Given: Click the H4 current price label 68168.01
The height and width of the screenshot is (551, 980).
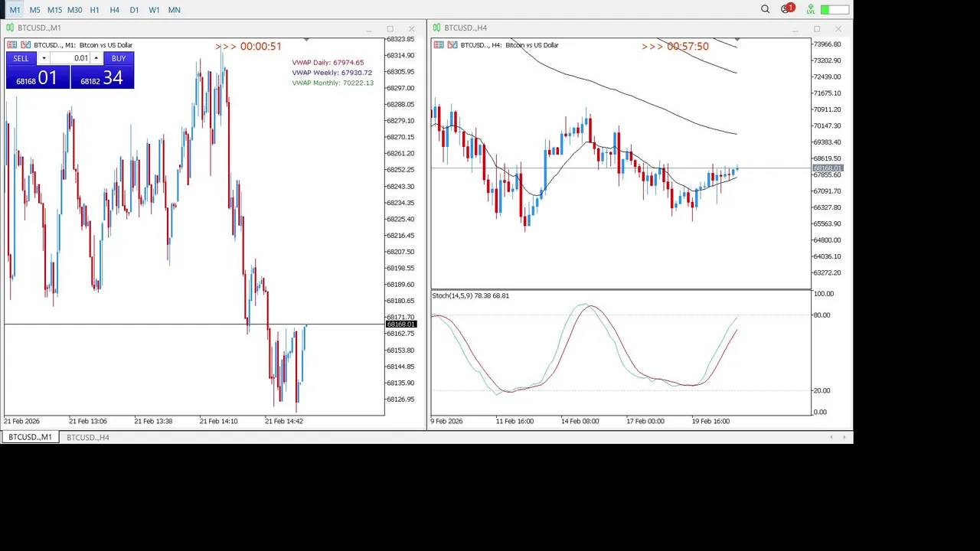Looking at the screenshot, I should 827,168.
